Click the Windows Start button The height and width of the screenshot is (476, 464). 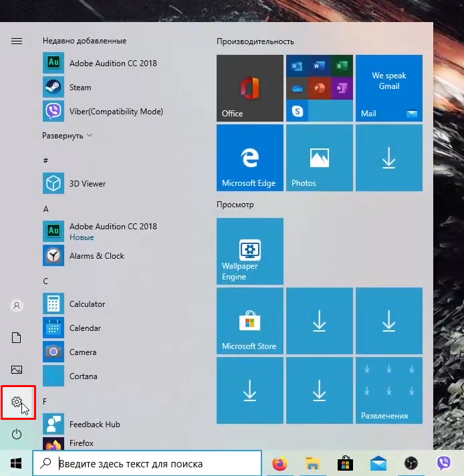point(16,463)
